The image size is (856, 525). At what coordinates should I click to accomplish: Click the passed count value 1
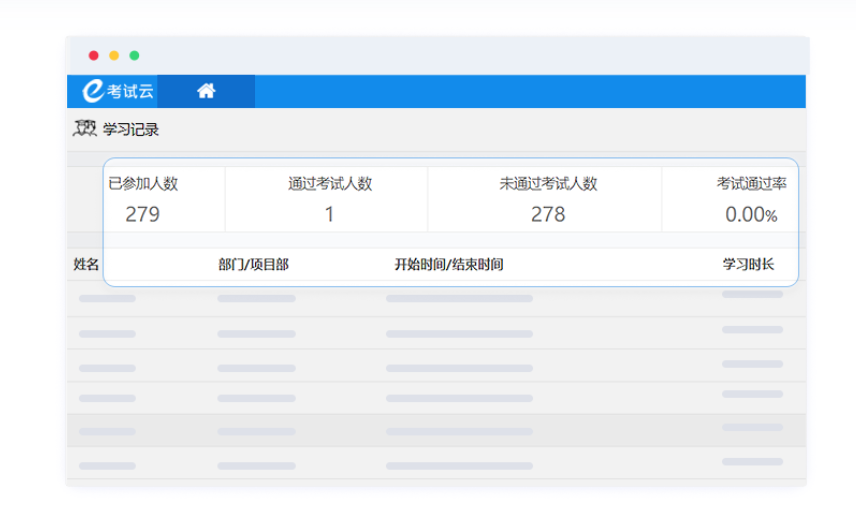330,214
